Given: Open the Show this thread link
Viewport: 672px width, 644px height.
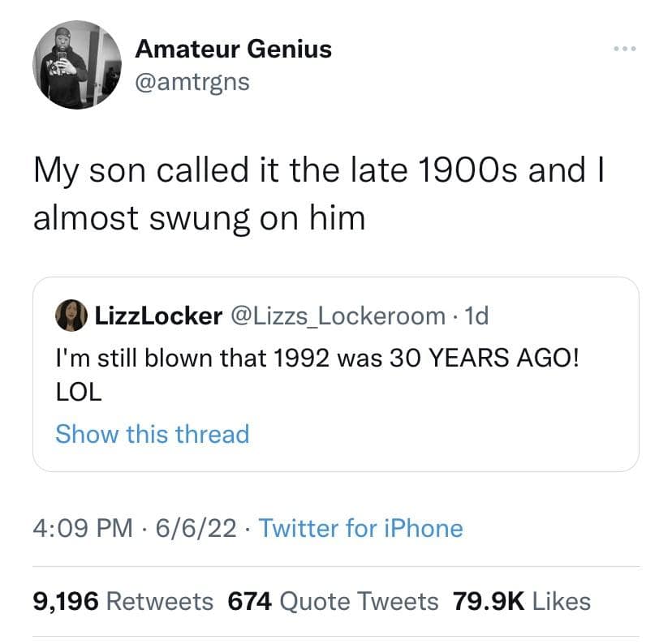Looking at the screenshot, I should (x=152, y=434).
